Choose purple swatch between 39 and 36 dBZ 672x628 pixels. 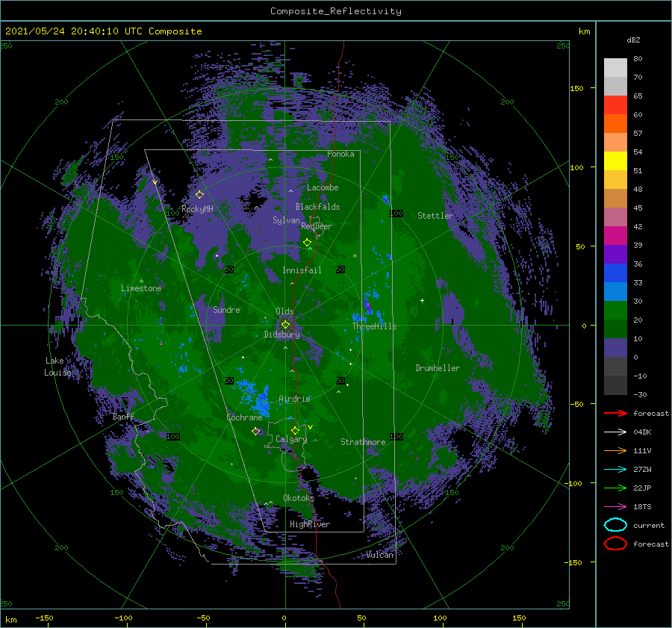pyautogui.click(x=615, y=255)
